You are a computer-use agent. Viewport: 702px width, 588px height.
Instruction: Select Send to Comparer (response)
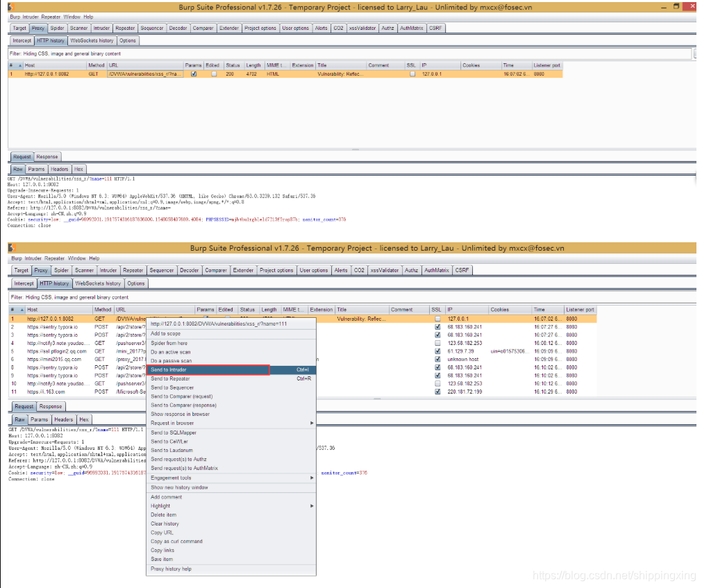point(231,405)
